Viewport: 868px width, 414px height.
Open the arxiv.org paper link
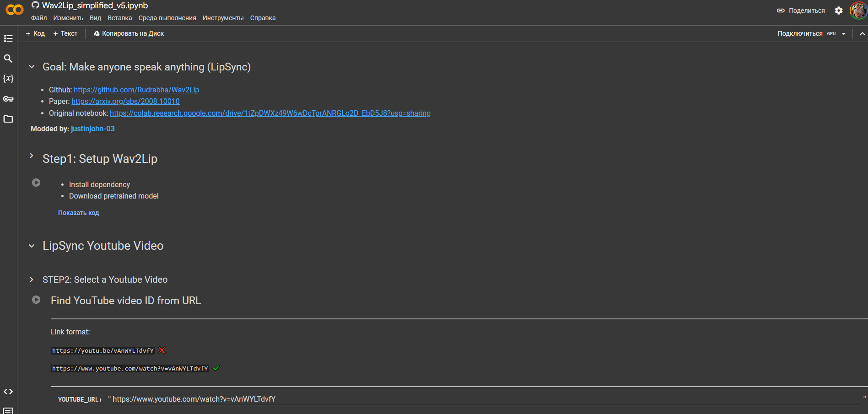point(125,101)
